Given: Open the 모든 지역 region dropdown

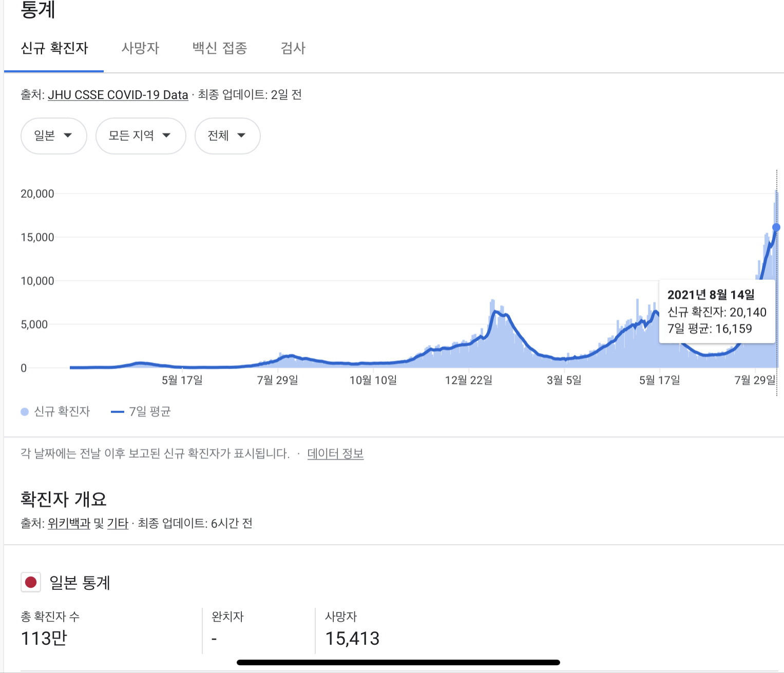Looking at the screenshot, I should pos(140,136).
